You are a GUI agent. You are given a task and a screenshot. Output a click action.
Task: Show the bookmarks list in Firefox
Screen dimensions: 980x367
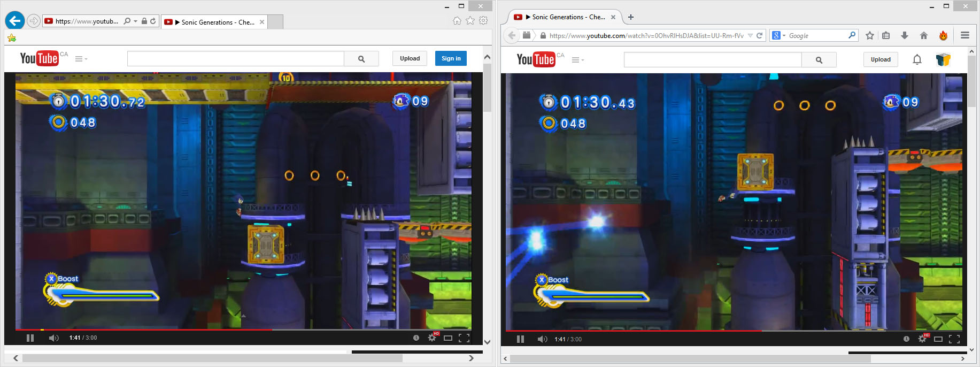tap(886, 35)
